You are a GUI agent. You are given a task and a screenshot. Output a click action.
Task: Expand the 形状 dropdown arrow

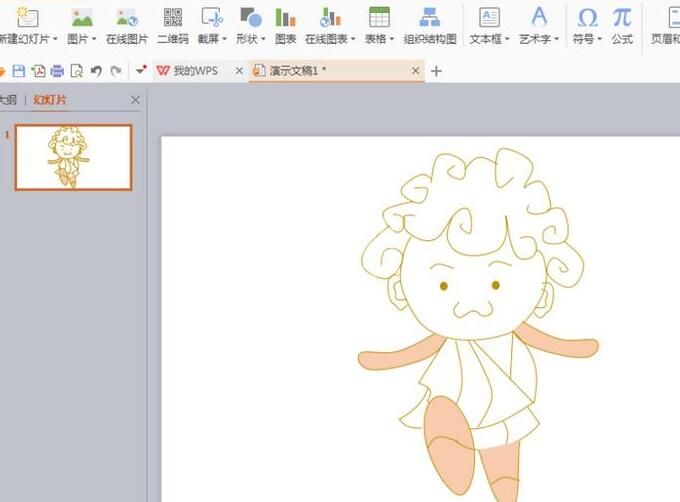(x=263, y=39)
